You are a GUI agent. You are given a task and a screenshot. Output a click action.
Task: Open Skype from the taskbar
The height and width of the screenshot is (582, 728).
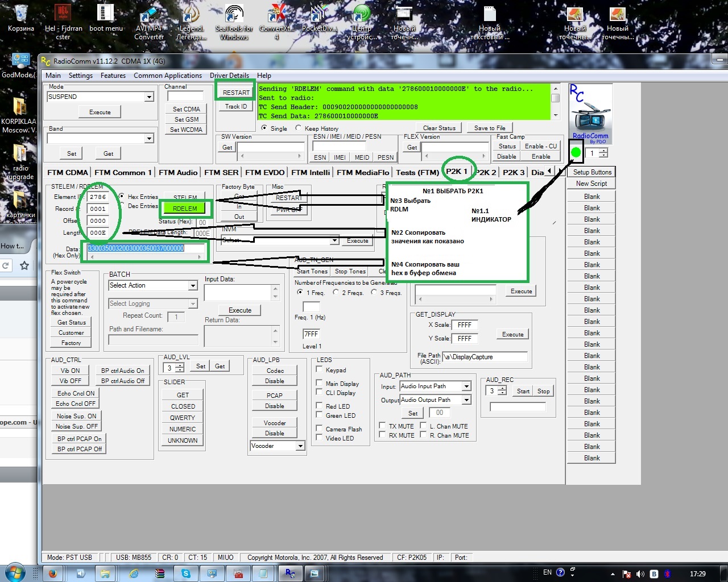click(186, 573)
